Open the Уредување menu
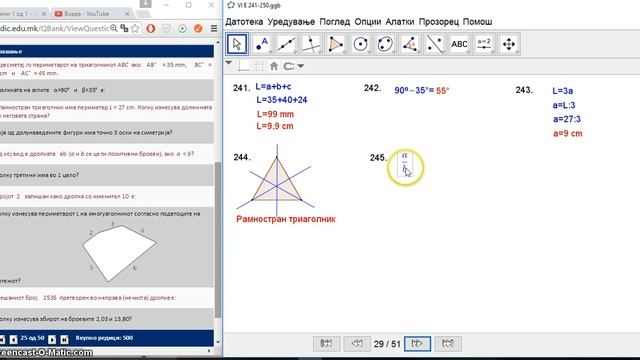Viewport: 640px width, 360px height. (x=291, y=22)
